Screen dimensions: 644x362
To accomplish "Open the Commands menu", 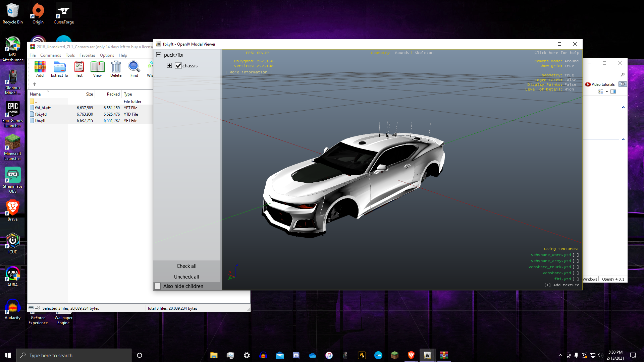I will (50, 55).
